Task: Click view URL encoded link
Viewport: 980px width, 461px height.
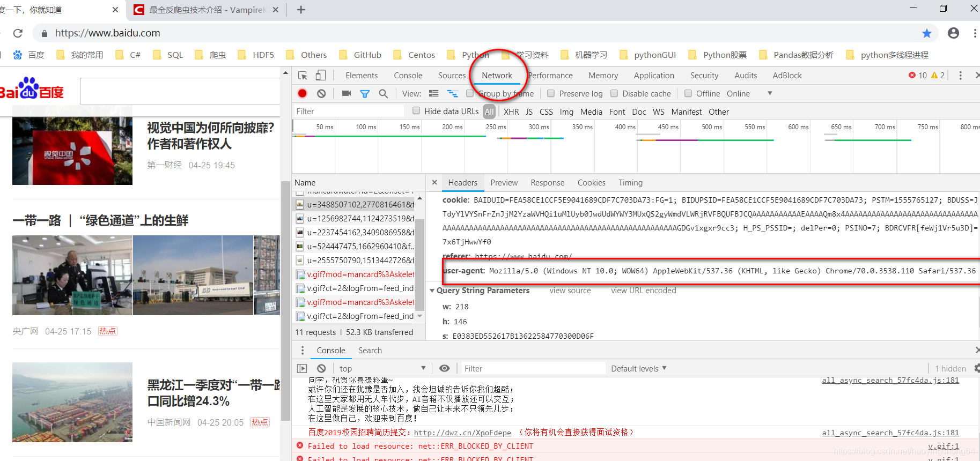Action: tap(644, 291)
